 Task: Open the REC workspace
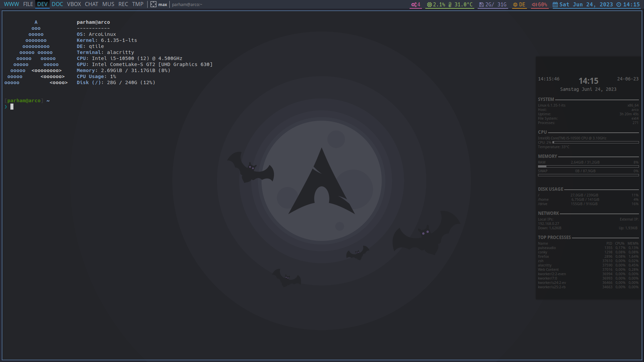click(x=123, y=4)
